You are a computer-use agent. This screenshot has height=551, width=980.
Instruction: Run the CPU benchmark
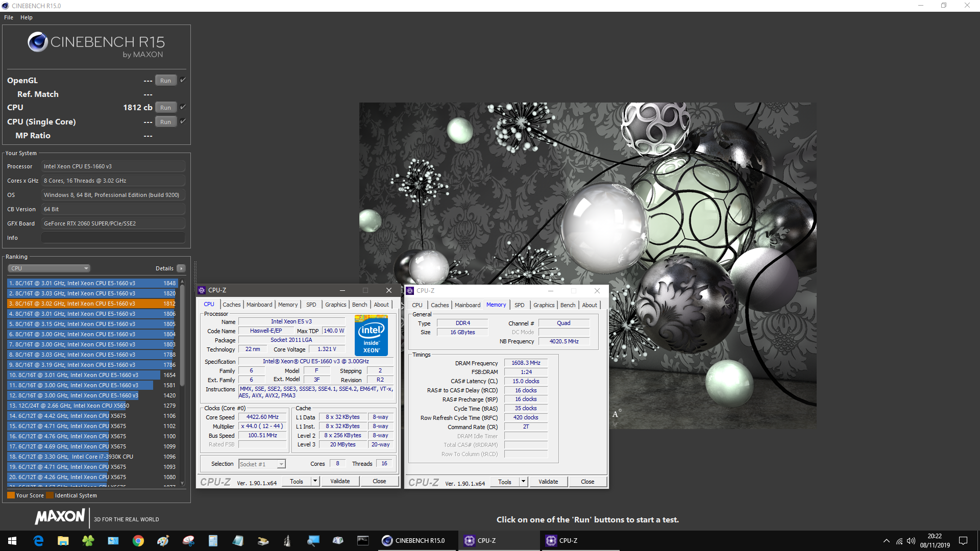coord(165,108)
